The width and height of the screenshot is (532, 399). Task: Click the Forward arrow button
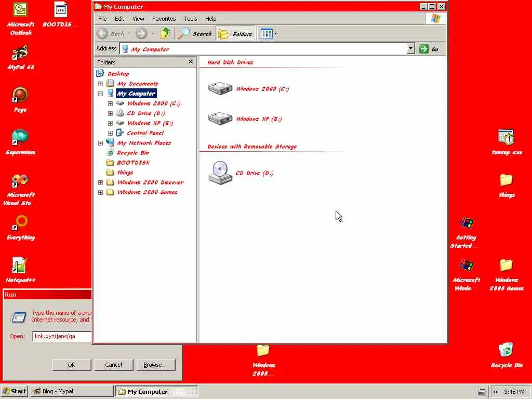[141, 34]
